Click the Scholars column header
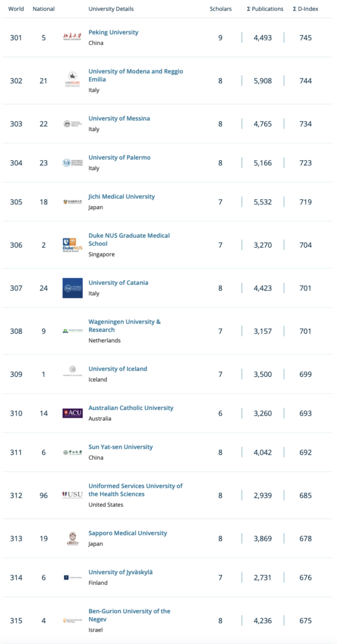 pos(221,9)
